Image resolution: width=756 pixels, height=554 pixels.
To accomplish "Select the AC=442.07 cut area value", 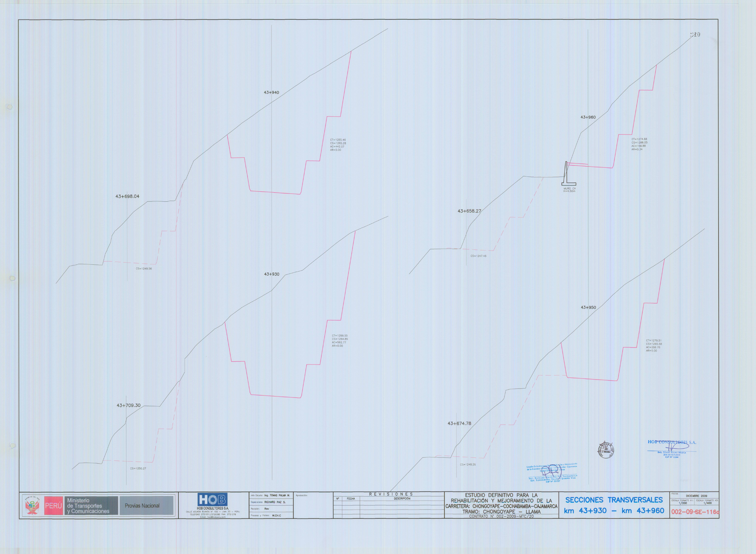I will [x=337, y=147].
